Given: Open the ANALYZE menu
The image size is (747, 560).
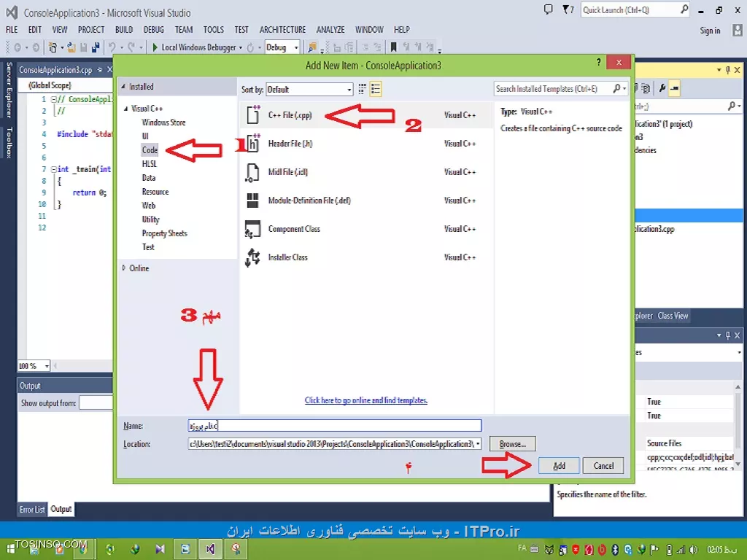Looking at the screenshot, I should click(x=330, y=29).
